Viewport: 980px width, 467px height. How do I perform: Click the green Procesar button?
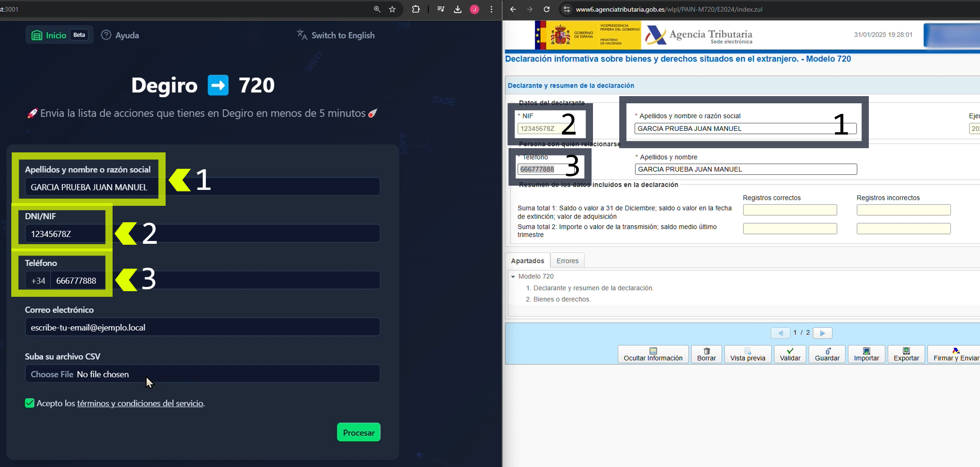(x=358, y=432)
